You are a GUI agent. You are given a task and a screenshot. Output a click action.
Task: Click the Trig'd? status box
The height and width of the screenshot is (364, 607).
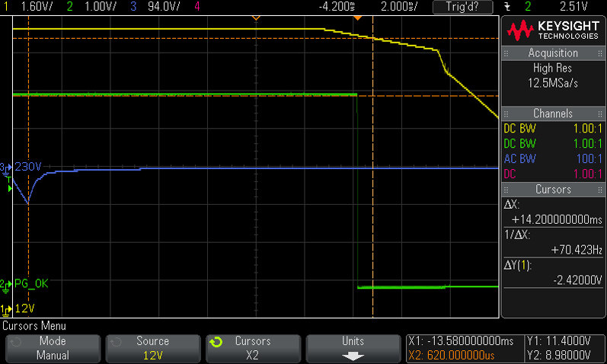click(462, 7)
